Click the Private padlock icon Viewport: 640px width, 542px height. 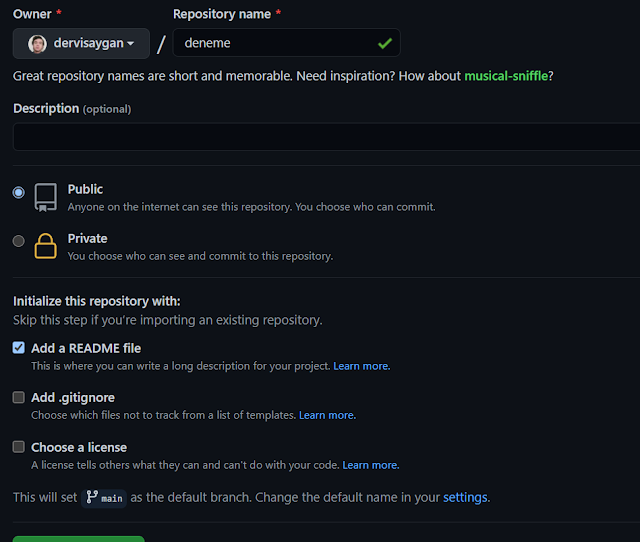coord(45,246)
